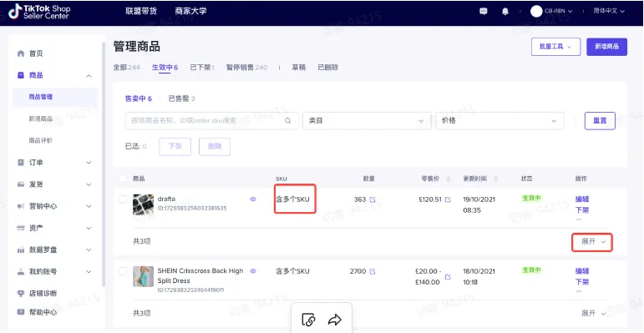Switch to the 暂停销售 240 tab
Viewport: 644px width, 333px height.
246,68
